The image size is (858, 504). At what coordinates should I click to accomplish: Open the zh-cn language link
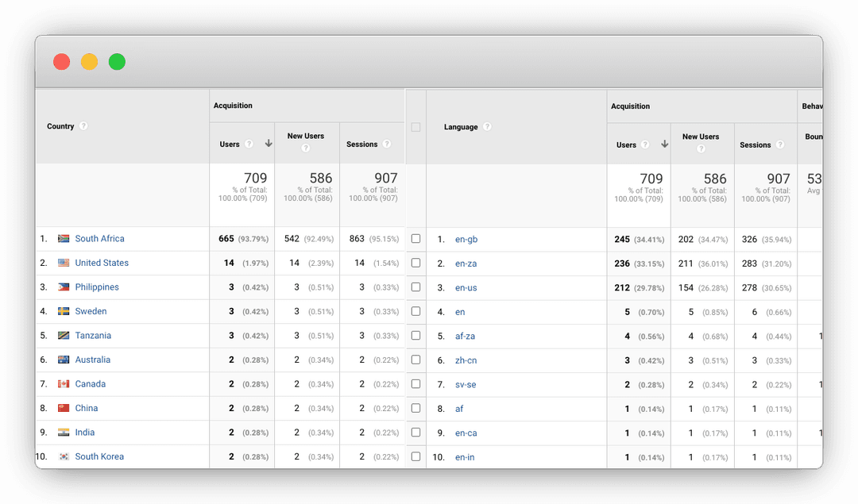coord(466,360)
